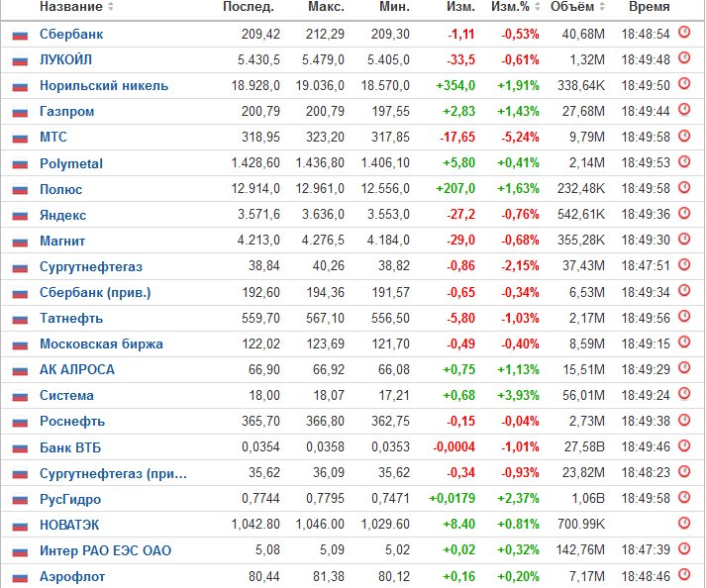706x588 pixels.
Task: Click the clock icon in НОВАТЭК row
Action: coord(684,523)
